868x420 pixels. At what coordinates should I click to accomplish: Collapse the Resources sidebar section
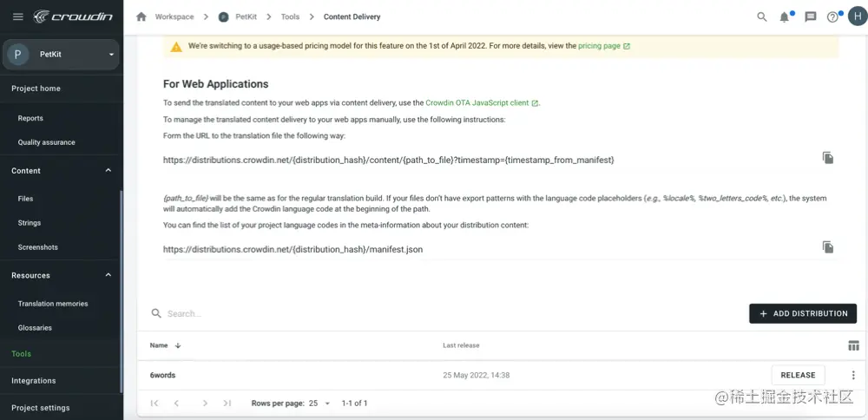pos(108,275)
